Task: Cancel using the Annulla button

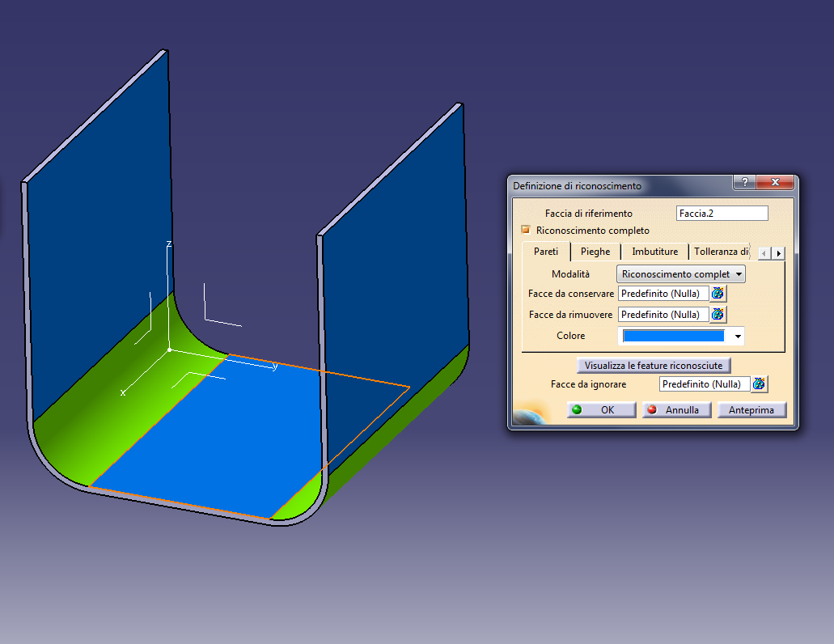Action: click(676, 409)
